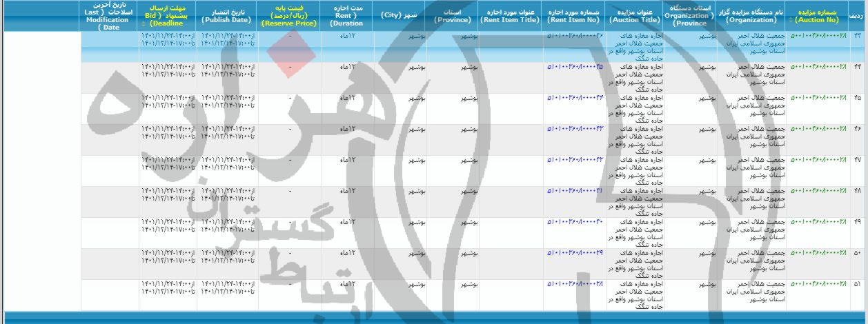Select the row number ۴۸ cell

pyautogui.click(x=858, y=202)
